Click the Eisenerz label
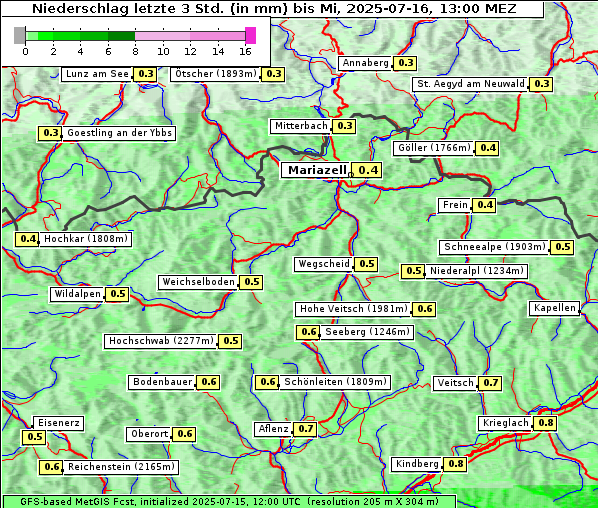This screenshot has height=508, width=598. tap(58, 423)
